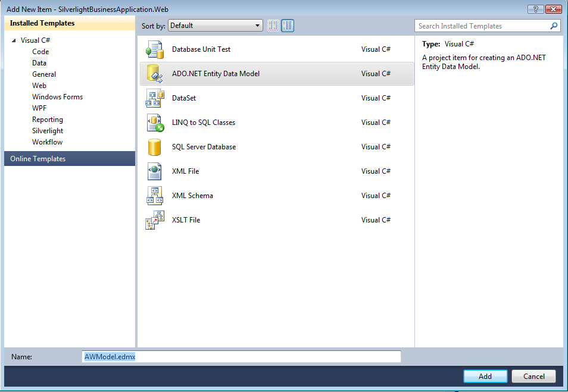
Task: Click the Add button
Action: coord(485,376)
